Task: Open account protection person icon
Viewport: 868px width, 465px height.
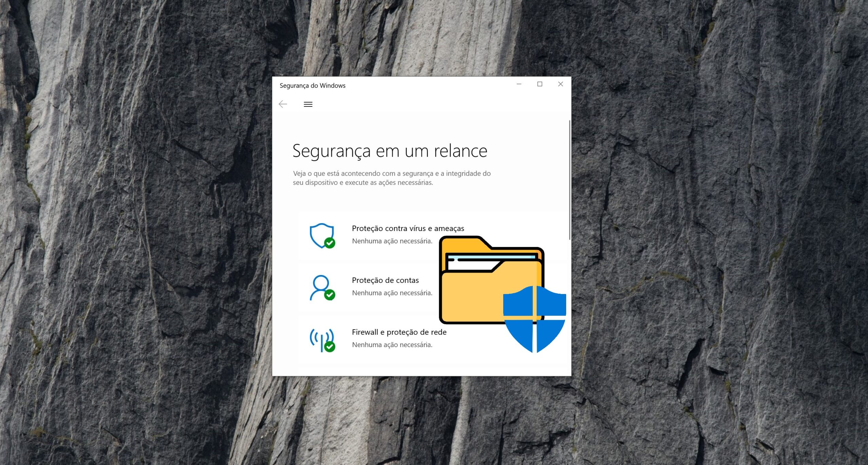Action: pos(322,288)
